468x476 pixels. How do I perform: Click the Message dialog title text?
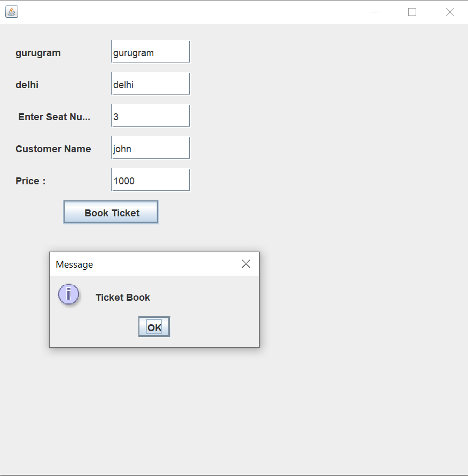tap(74, 264)
